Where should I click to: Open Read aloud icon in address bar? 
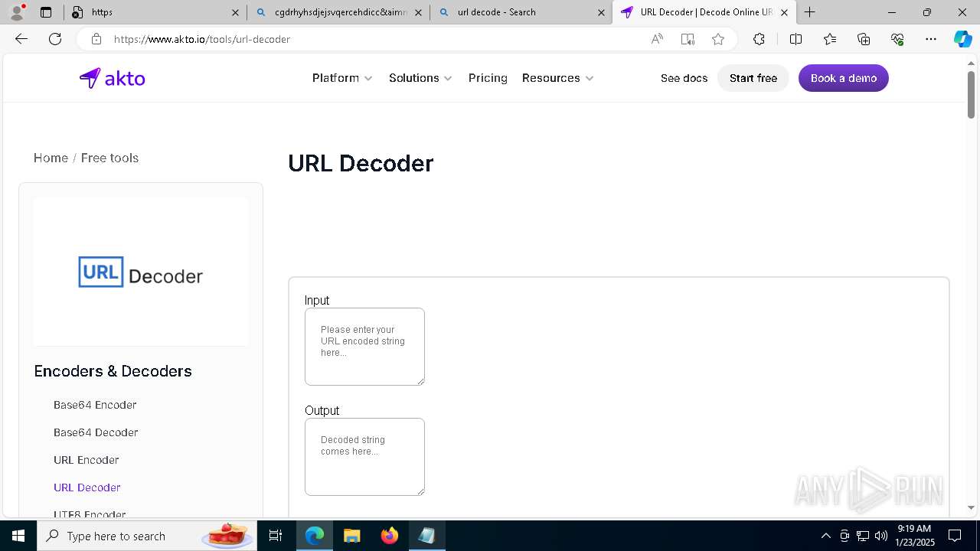pyautogui.click(x=657, y=39)
